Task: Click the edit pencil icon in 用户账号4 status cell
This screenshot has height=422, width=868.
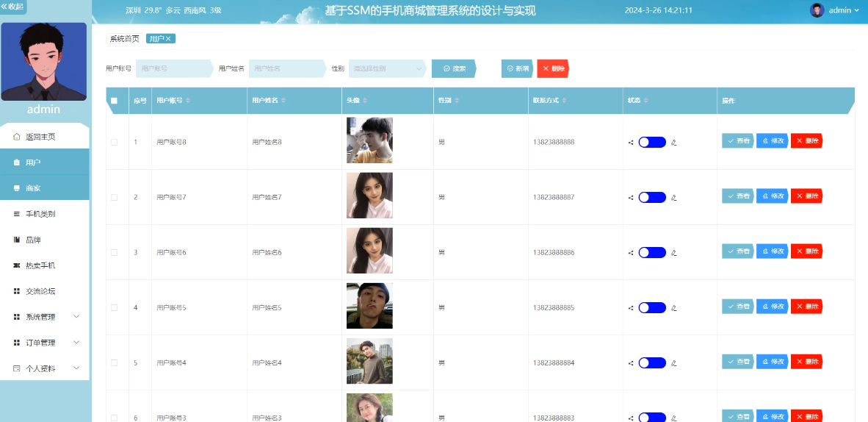Action: point(673,363)
